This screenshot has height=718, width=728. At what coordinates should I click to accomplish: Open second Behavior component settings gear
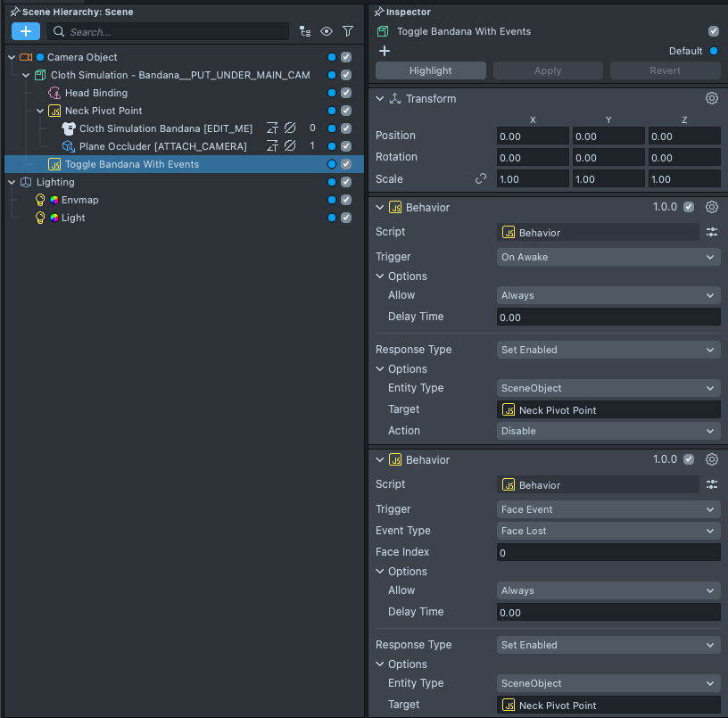[711, 459]
